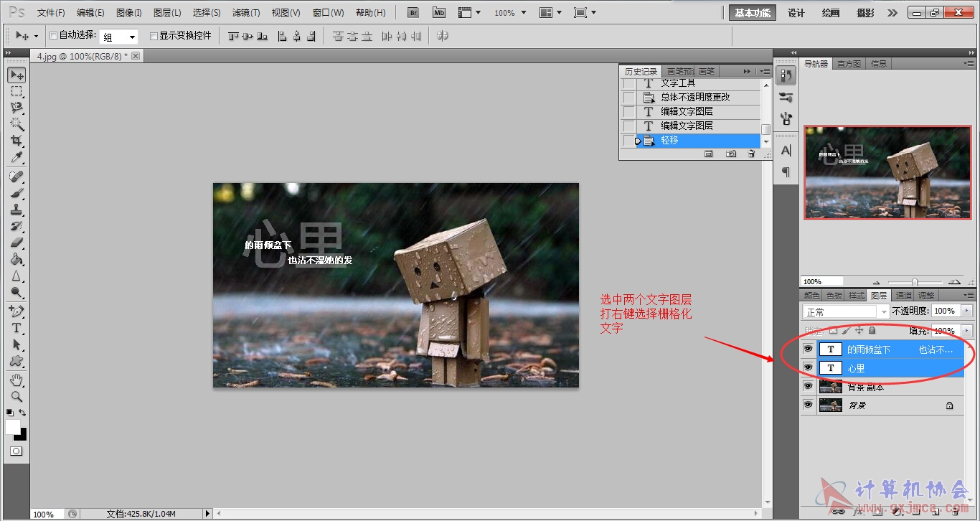Switch to the 直方图 tab
Image resolution: width=980 pixels, height=521 pixels.
pos(849,64)
